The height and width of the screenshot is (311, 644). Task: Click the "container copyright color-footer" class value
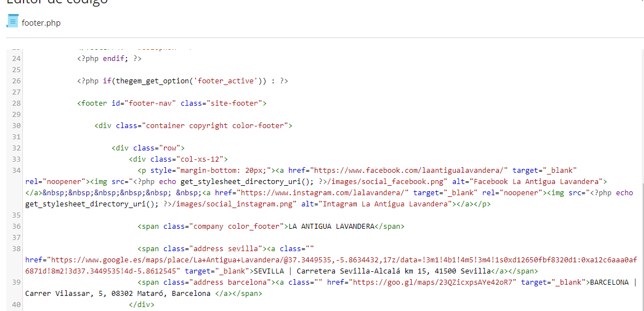pyautogui.click(x=214, y=125)
